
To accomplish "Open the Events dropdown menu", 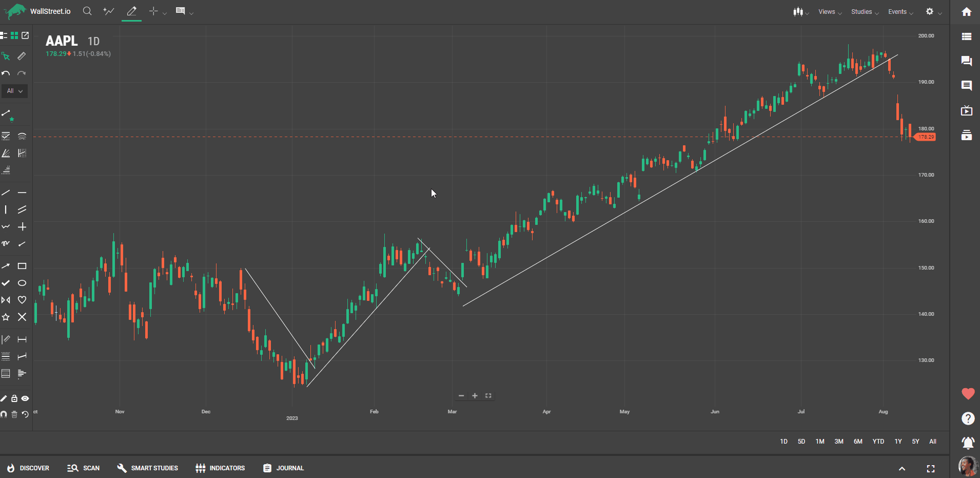I will click(x=900, y=12).
